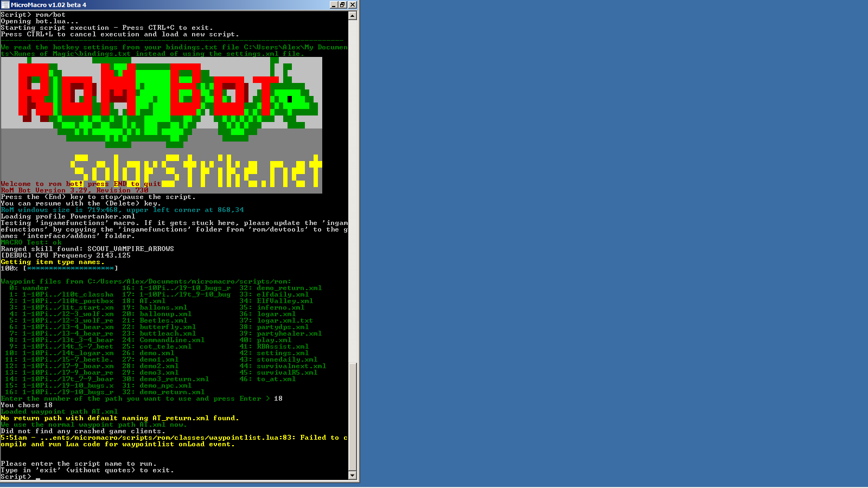Open the MicroMacro system menu icon

click(5, 5)
